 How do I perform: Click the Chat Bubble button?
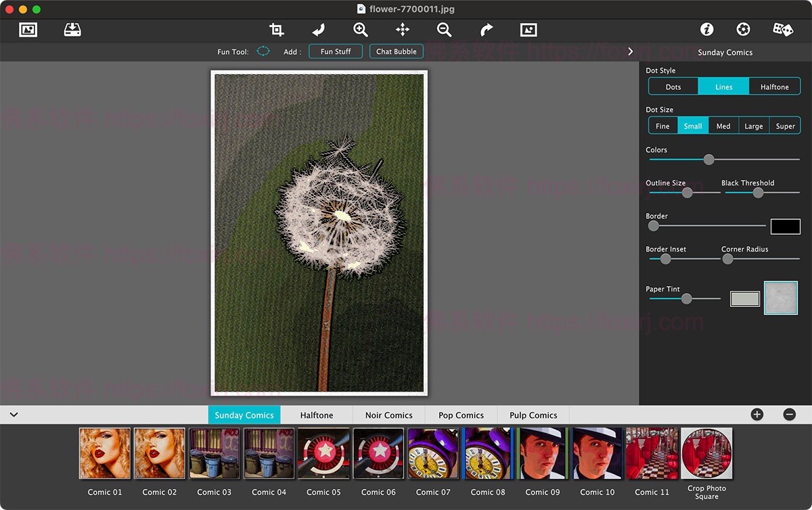click(397, 51)
